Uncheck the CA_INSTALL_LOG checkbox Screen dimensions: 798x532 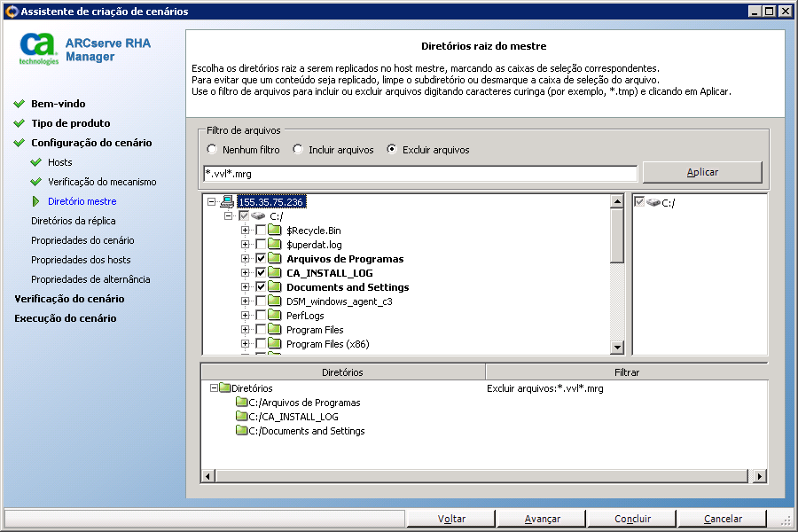tap(261, 273)
